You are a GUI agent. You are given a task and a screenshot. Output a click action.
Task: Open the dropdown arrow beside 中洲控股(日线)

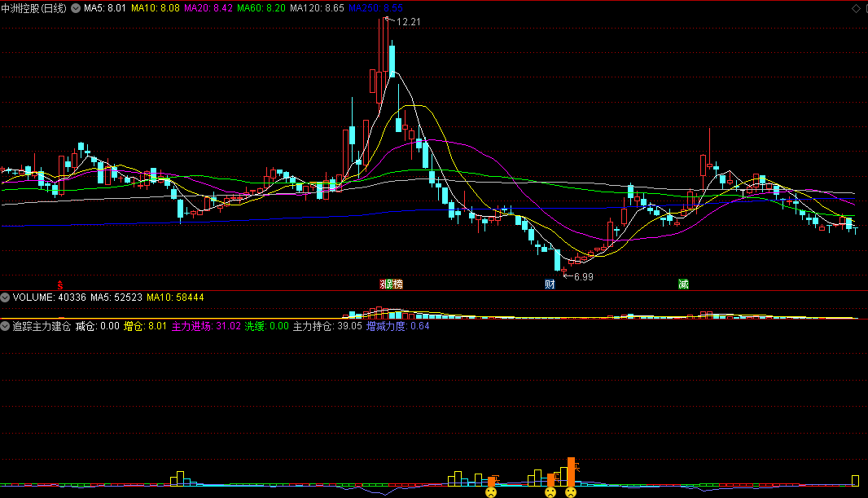click(x=76, y=8)
